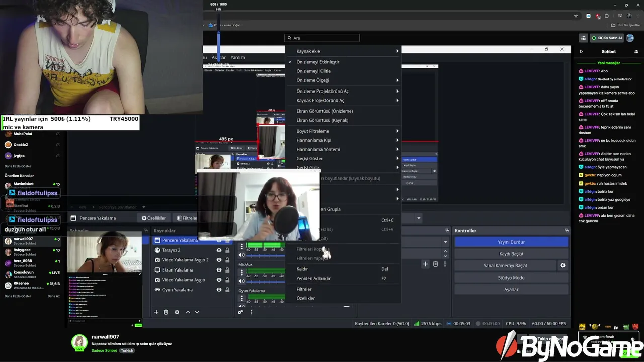Open virtual camera settings gear icon
644x362 pixels.
(563, 265)
